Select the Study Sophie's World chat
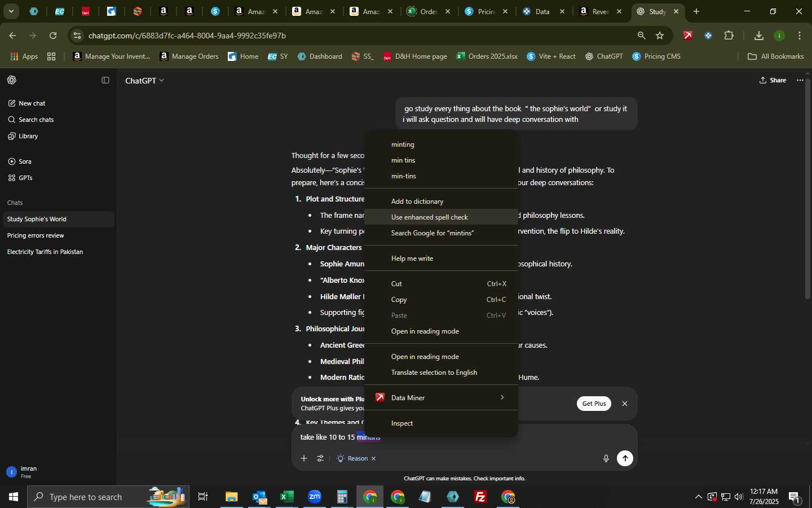Viewport: 812px width, 508px height. [58, 219]
